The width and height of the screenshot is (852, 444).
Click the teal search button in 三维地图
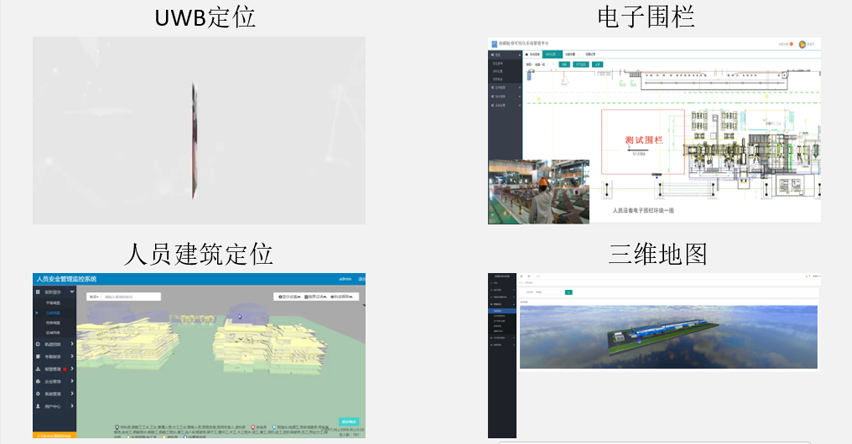point(568,292)
